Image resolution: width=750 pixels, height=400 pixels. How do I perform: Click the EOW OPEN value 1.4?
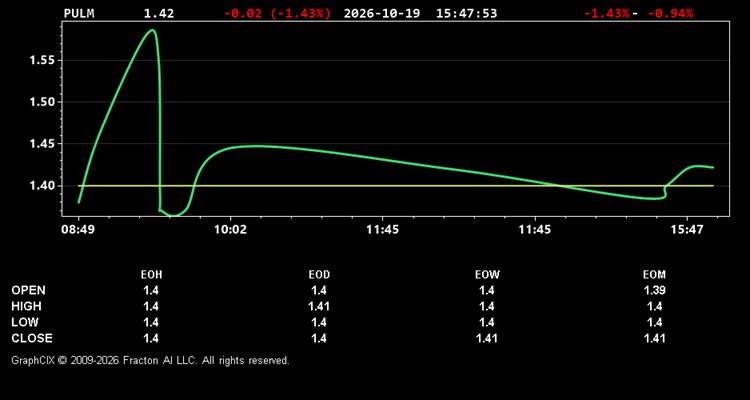(x=487, y=290)
